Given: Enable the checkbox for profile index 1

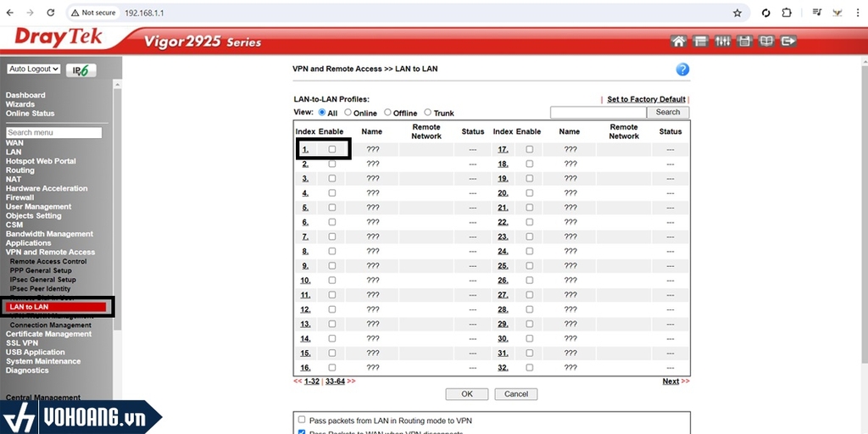Looking at the screenshot, I should pyautogui.click(x=332, y=149).
